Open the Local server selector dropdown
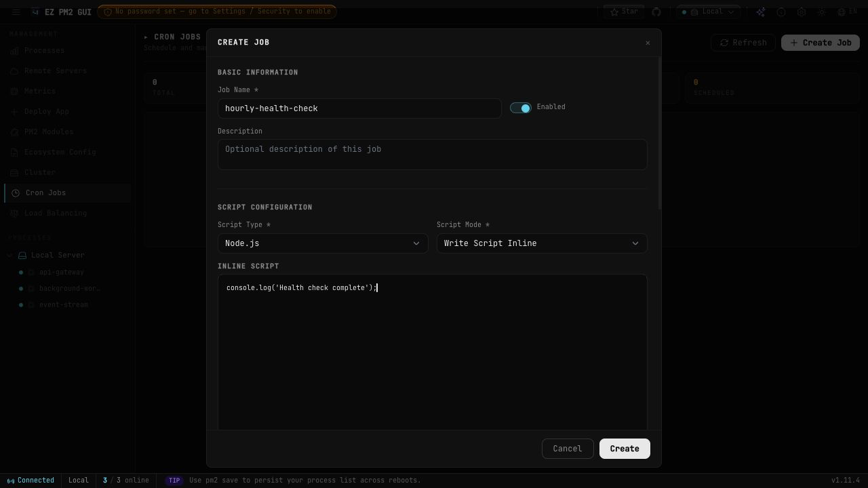 point(708,12)
